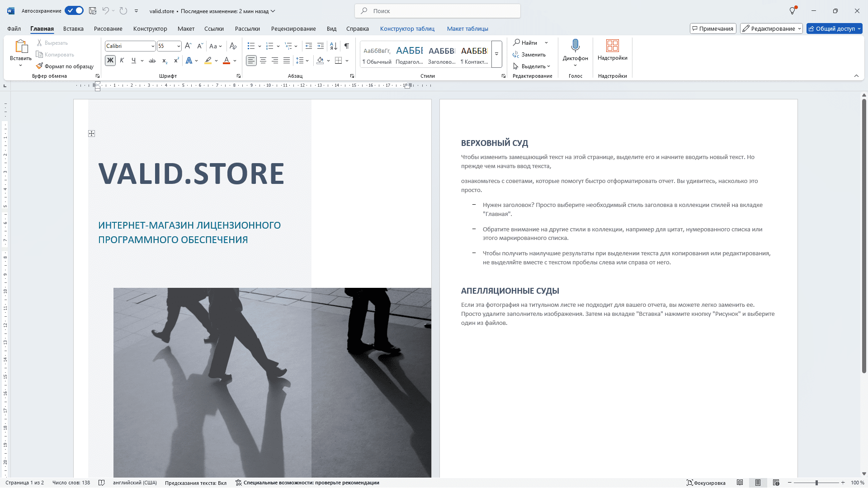Click the vertical scrollbar thumb
The image size is (868, 488).
tap(864, 236)
